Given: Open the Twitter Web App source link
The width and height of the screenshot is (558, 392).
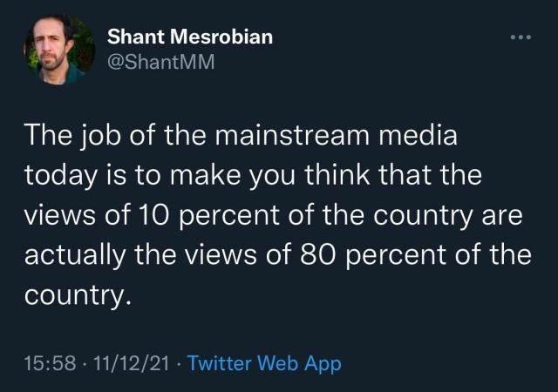Looking at the screenshot, I should click(264, 362).
